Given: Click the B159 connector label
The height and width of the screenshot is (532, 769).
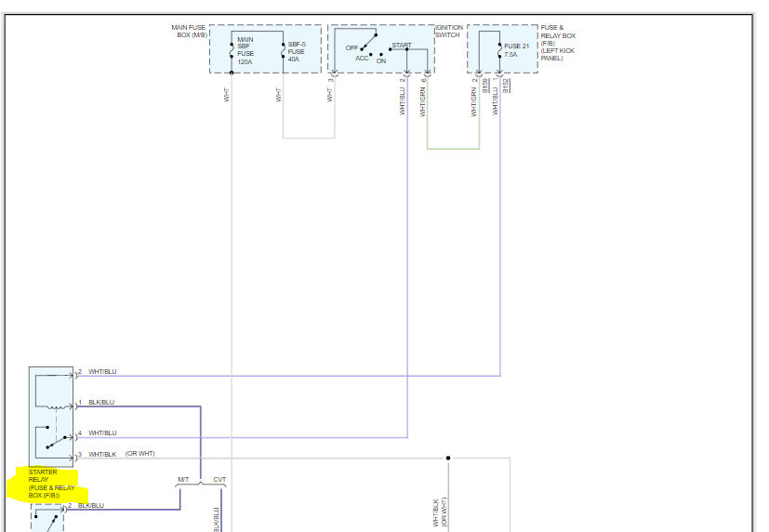Looking at the screenshot, I should pyautogui.click(x=485, y=86).
